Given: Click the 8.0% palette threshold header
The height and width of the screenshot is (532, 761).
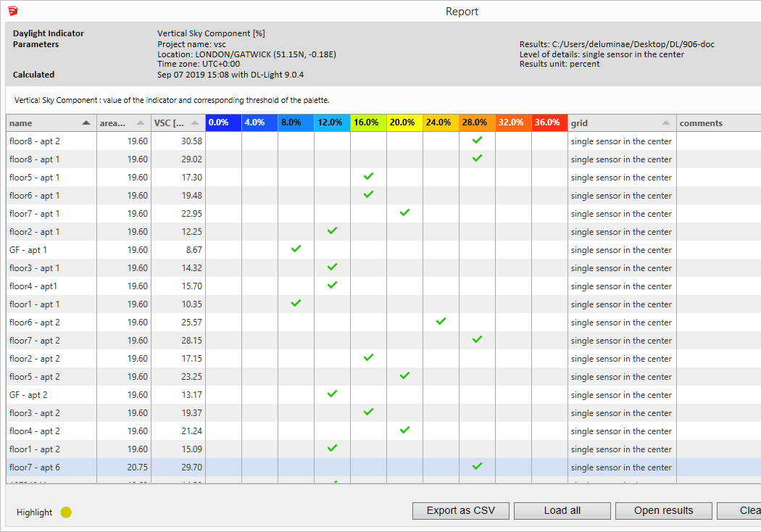Looking at the screenshot, I should click(x=296, y=122).
